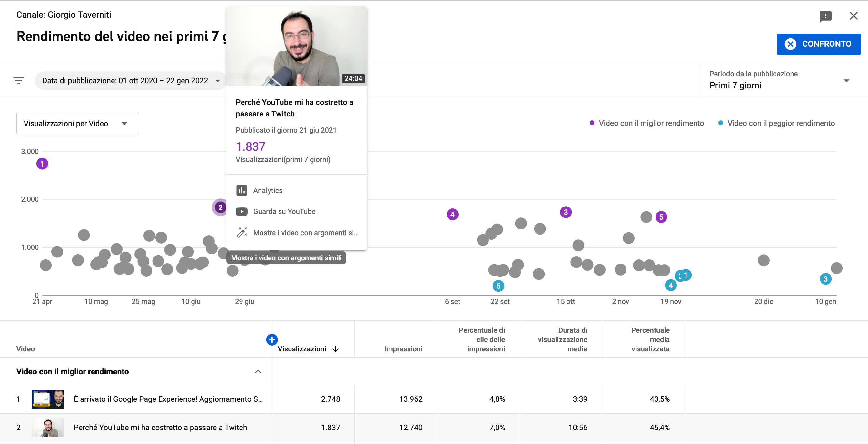Click the 7,0% click-through rate cell
This screenshot has width=868, height=444.
tap(497, 427)
